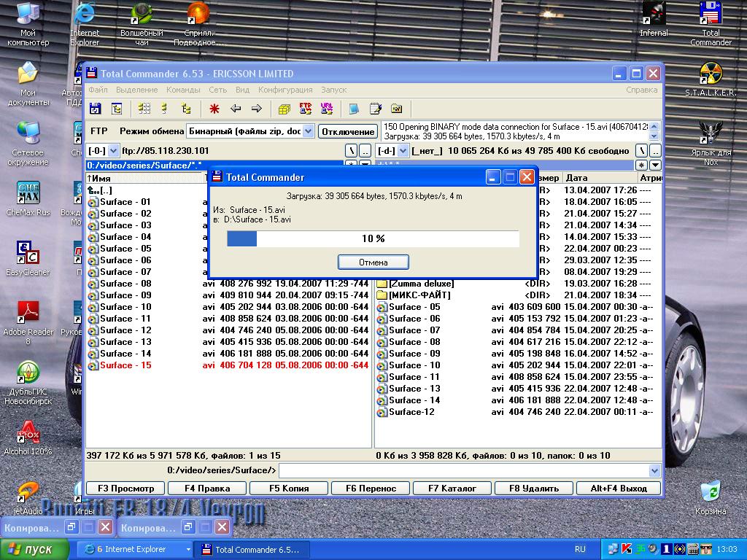Open the Команды menu
This screenshot has width=747, height=560.
coord(183,90)
